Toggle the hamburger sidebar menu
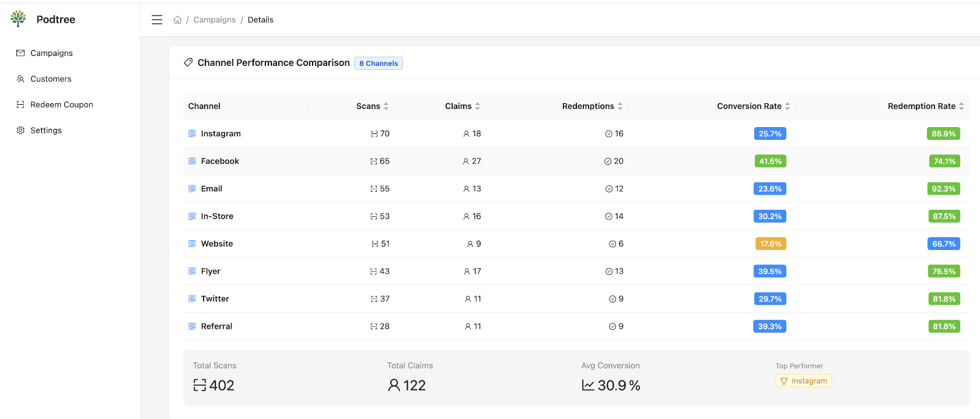The width and height of the screenshot is (980, 419). (157, 20)
